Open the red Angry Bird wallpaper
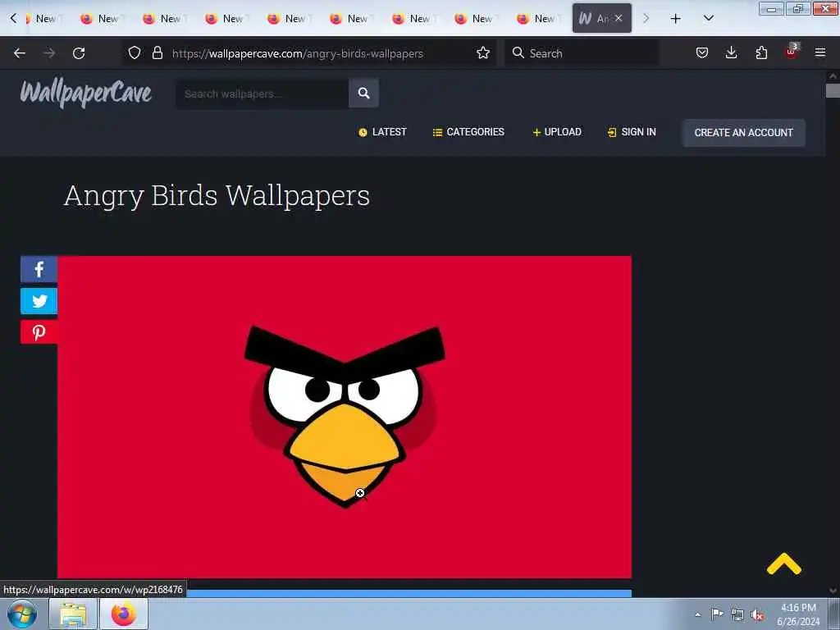Image resolution: width=840 pixels, height=630 pixels. [345, 417]
